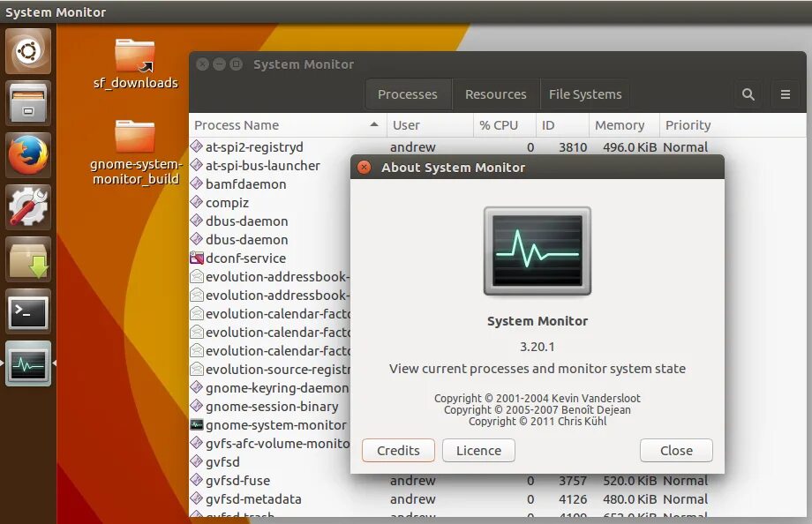Switch to the File Systems tab
The image size is (812, 524).
(x=585, y=94)
